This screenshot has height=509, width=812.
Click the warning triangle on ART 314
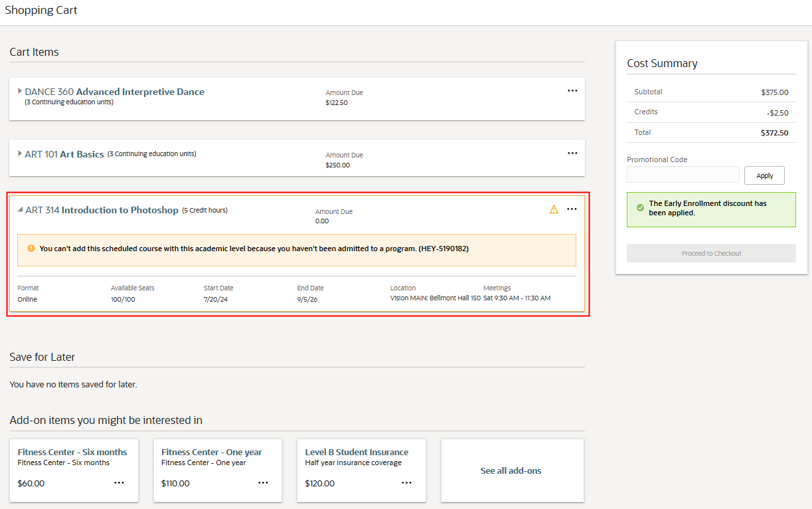pos(554,209)
